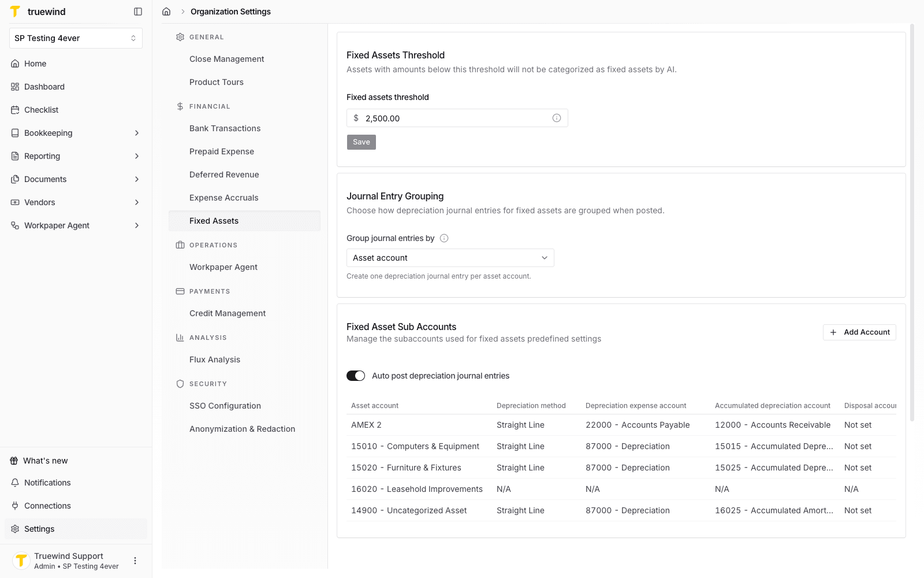Viewport: 924px width, 578px height.
Task: Click info icon beside Group journal entries by
Action: coord(444,238)
